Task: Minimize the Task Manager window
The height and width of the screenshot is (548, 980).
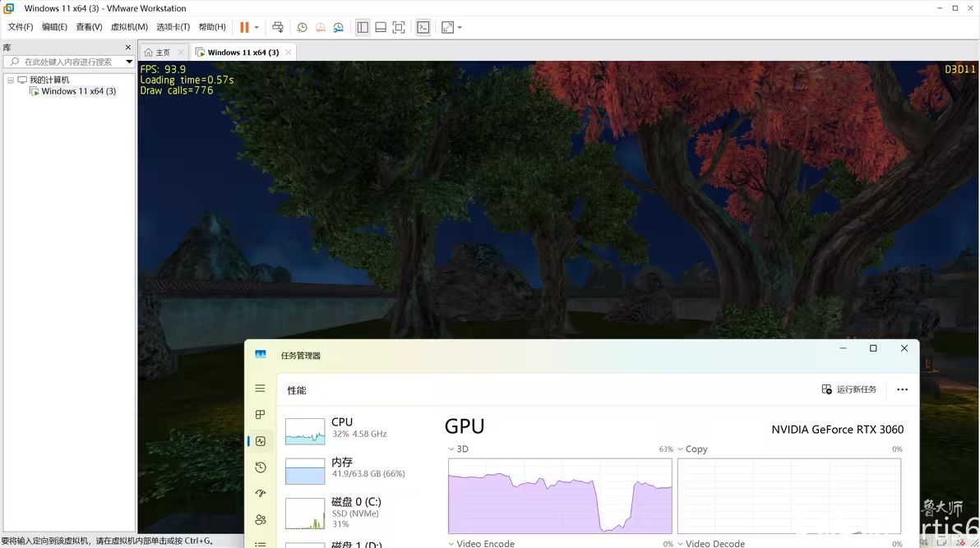Action: (844, 348)
